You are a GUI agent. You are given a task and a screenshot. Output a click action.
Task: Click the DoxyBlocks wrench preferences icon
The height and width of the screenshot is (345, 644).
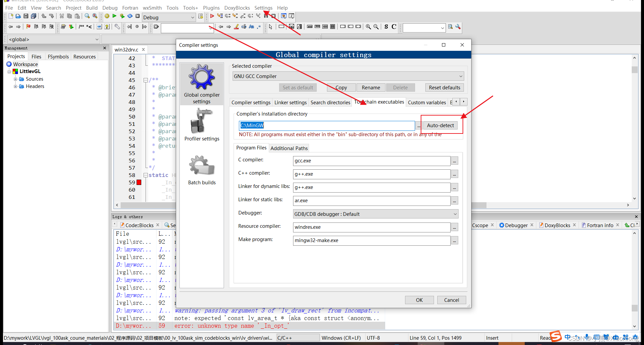[117, 27]
